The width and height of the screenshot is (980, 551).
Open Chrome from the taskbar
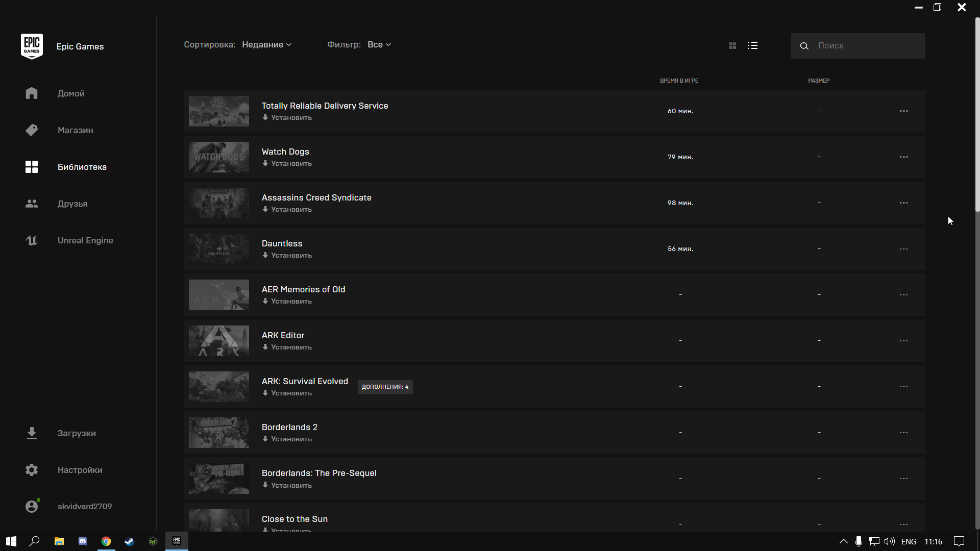[x=106, y=541]
